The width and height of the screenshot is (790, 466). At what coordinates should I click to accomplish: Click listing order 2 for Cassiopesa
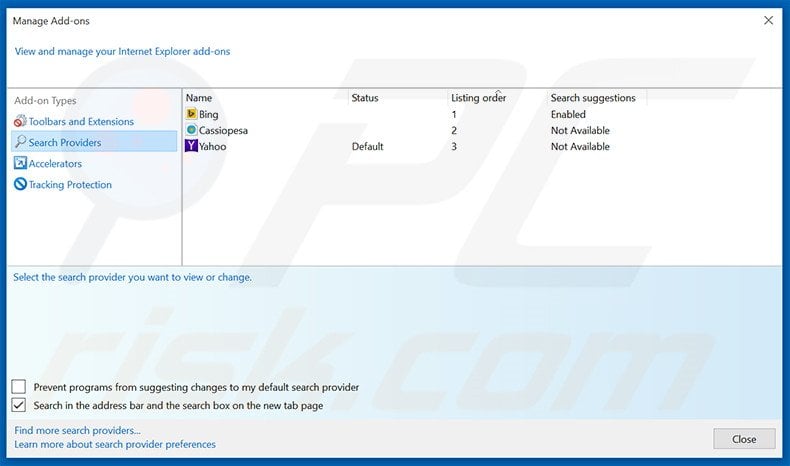pos(454,130)
